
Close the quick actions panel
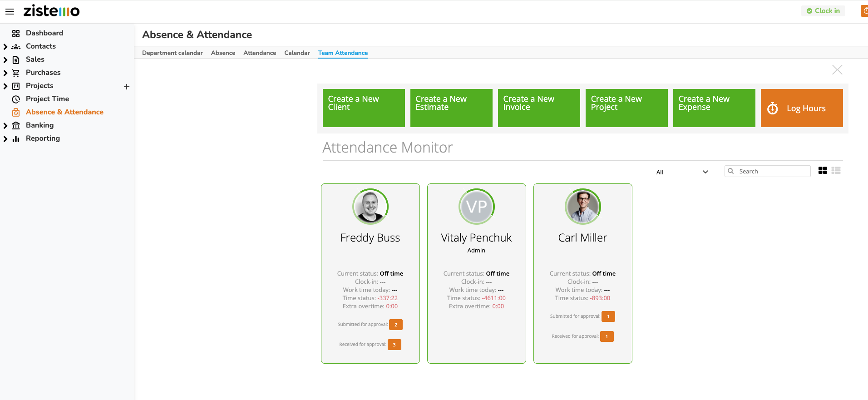coord(837,70)
